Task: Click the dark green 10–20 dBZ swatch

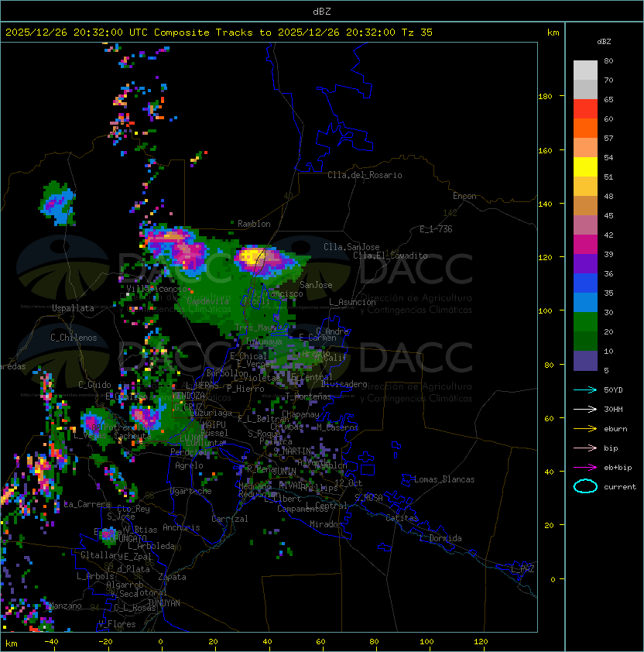Action: coord(585,341)
